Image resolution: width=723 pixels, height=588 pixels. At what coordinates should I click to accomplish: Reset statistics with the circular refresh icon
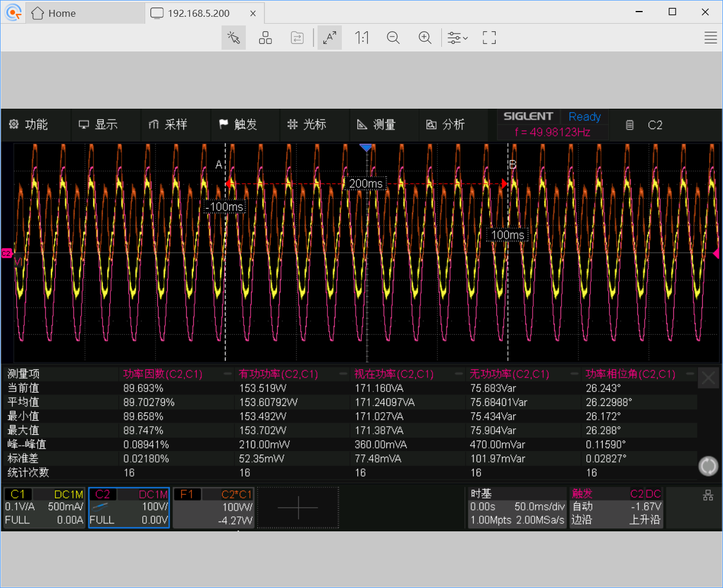click(x=709, y=466)
